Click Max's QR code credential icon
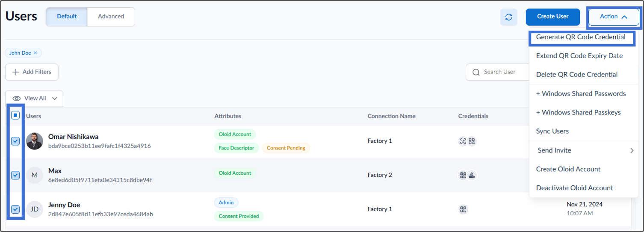 click(x=463, y=175)
